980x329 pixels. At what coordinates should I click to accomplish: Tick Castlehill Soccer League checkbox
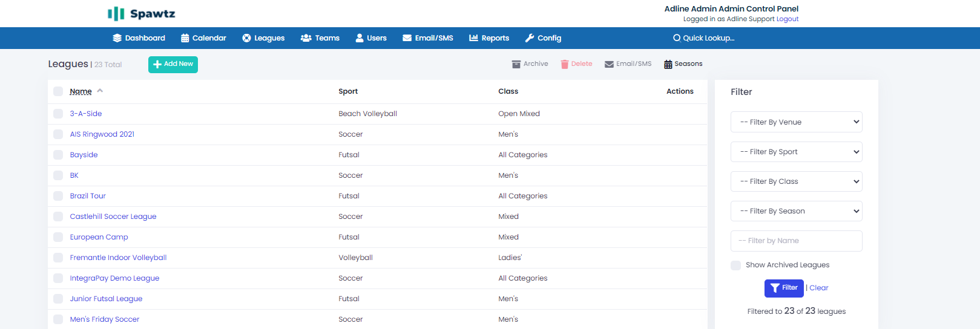point(58,217)
